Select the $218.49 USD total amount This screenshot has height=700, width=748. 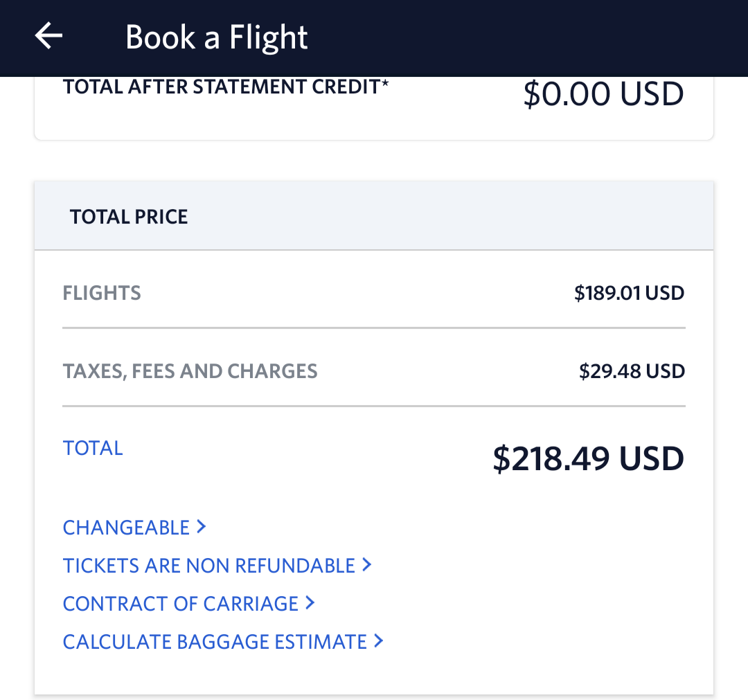pos(588,458)
